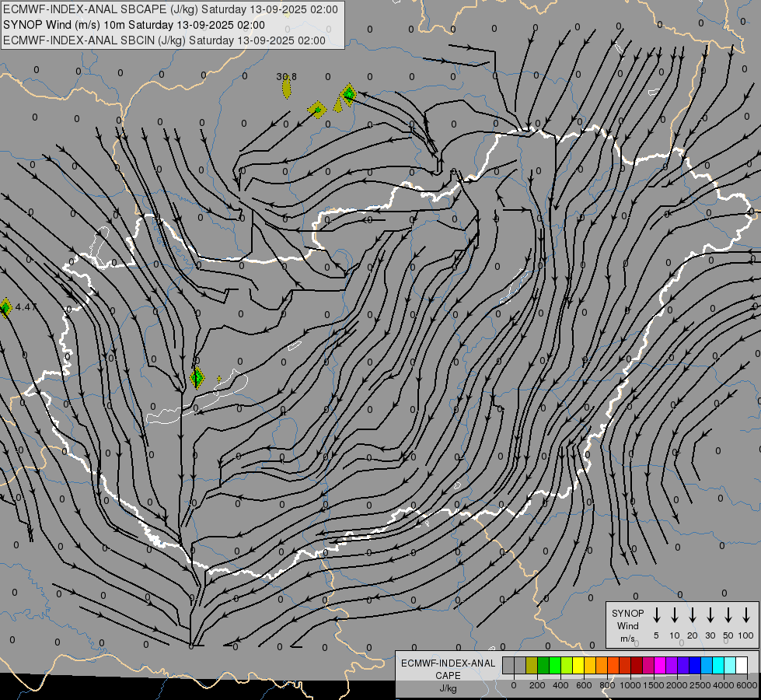Click the green CAPE diamond near the lake outline
This screenshot has height=700, width=761.
point(197,378)
